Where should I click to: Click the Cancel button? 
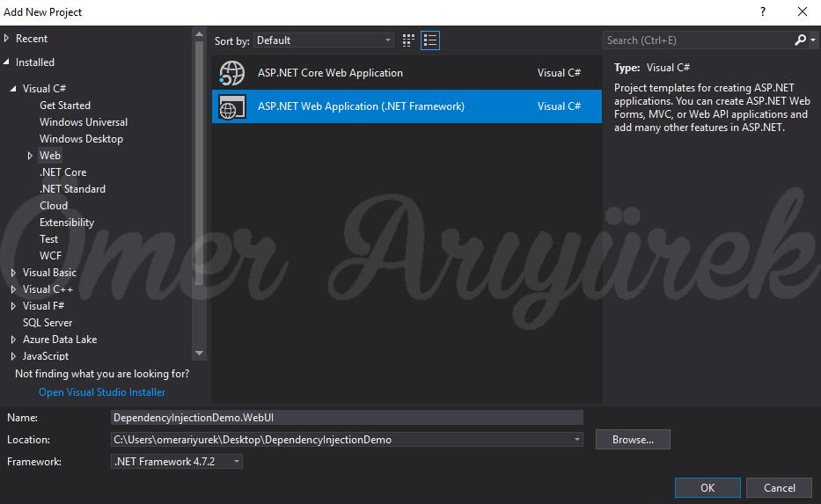[779, 488]
